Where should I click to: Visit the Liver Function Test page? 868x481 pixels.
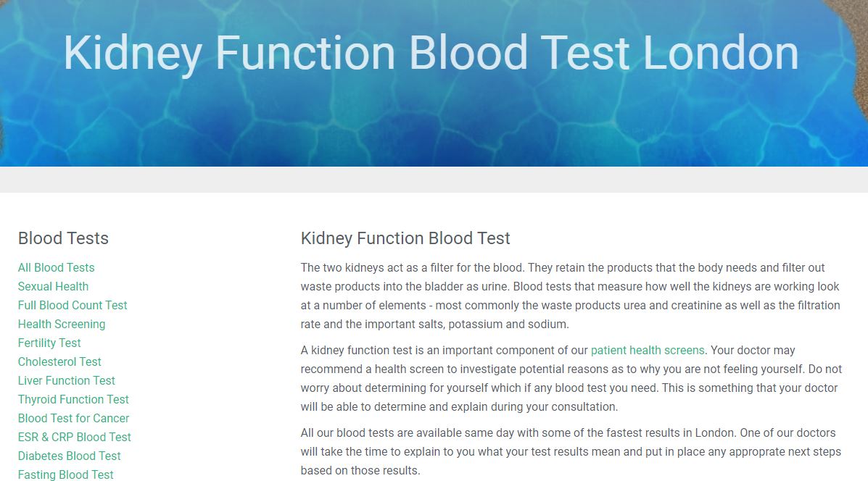click(x=67, y=380)
